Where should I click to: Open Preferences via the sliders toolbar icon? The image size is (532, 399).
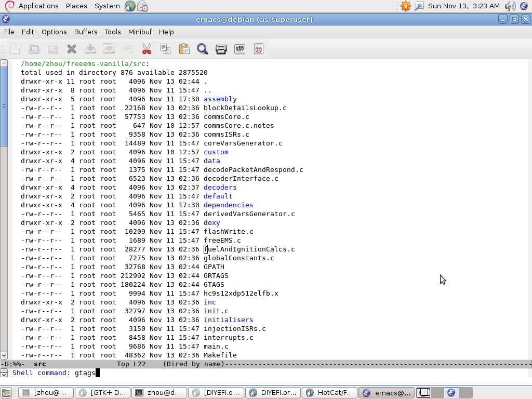[x=240, y=49]
